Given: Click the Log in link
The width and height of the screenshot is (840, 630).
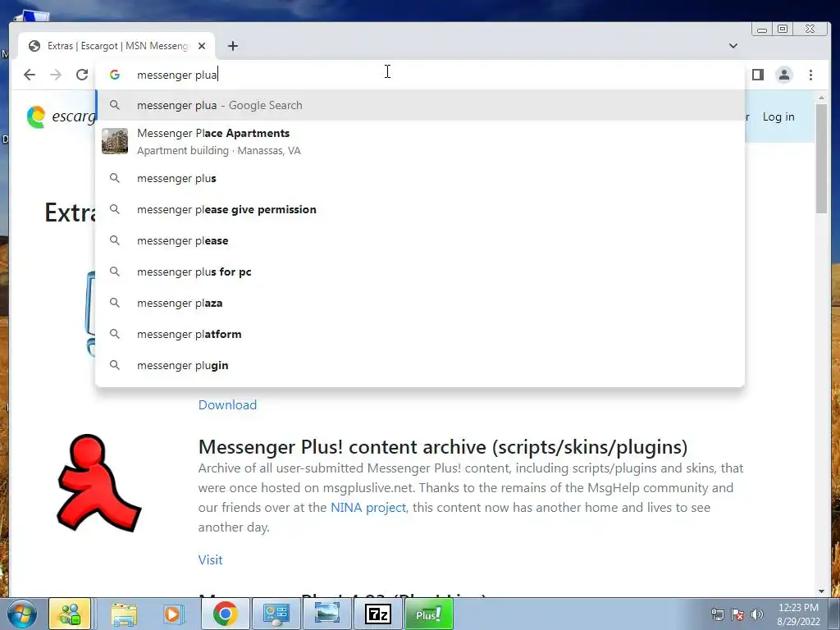Looking at the screenshot, I should click(x=778, y=116).
